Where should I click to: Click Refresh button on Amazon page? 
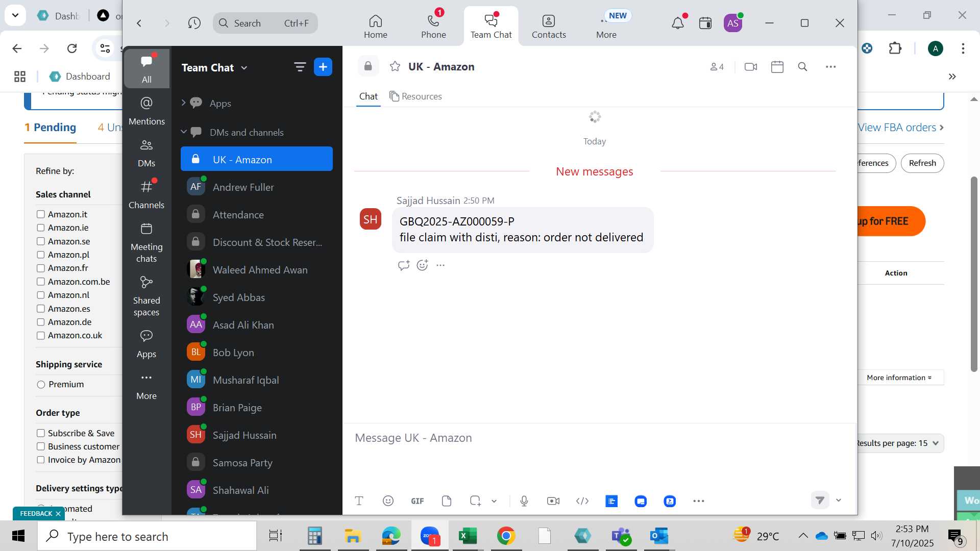pyautogui.click(x=922, y=163)
